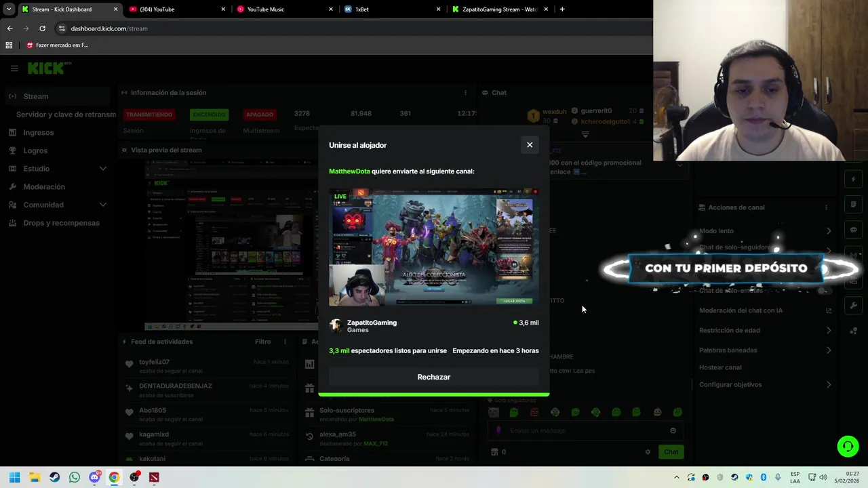
Task: Open the MatthewDota link in dialog
Action: [x=349, y=171]
